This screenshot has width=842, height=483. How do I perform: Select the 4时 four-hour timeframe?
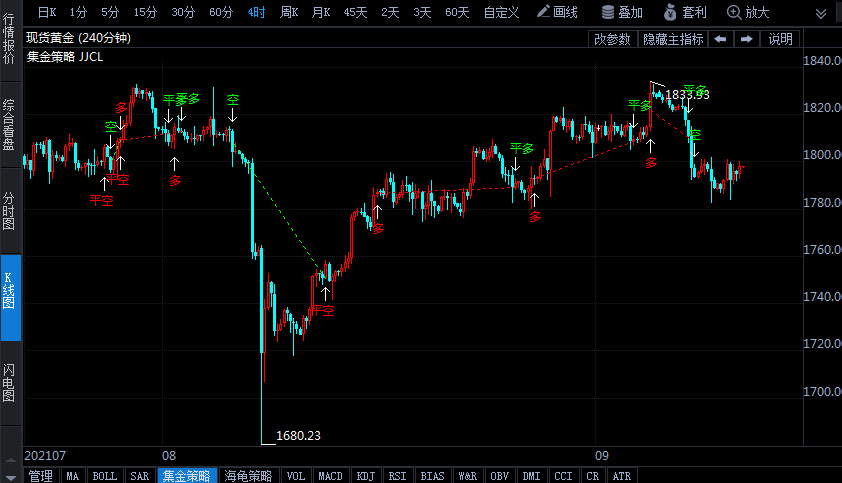(256, 12)
